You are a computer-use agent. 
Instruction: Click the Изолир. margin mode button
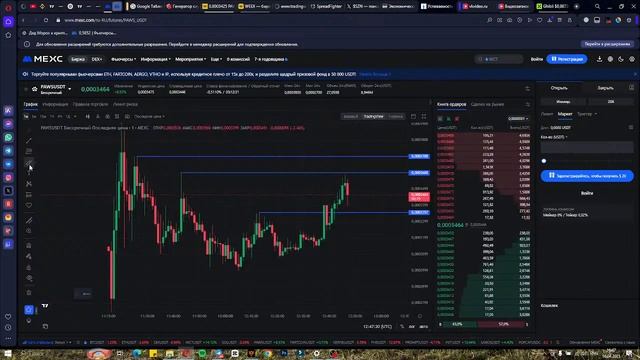coord(563,101)
